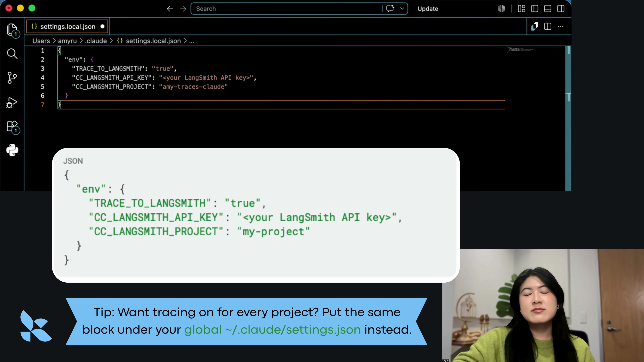Image resolution: width=644 pixels, height=362 pixels.
Task: Expand the chat dropdown arrow beside the search bar
Action: [x=402, y=9]
